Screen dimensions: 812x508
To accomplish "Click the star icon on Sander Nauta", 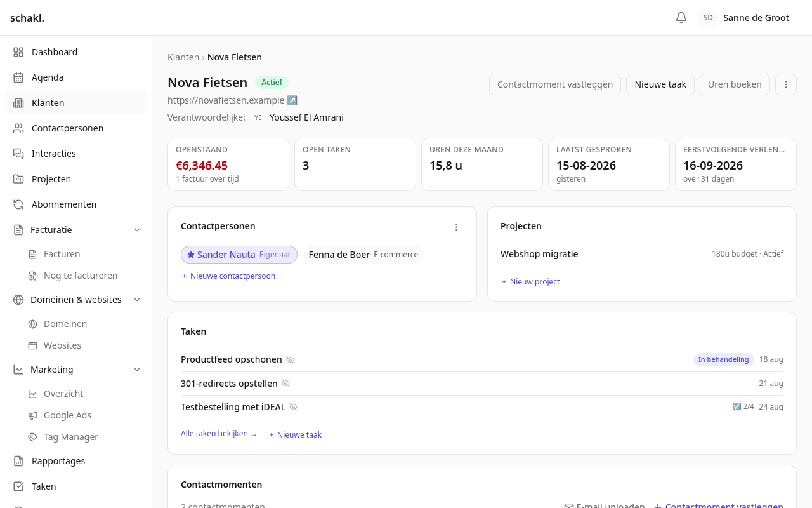I will click(191, 255).
